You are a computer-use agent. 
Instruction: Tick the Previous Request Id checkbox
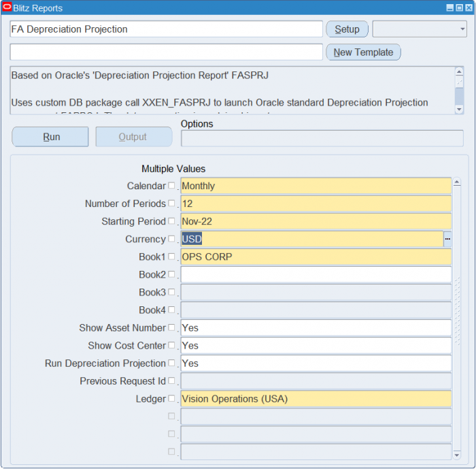[x=171, y=381]
